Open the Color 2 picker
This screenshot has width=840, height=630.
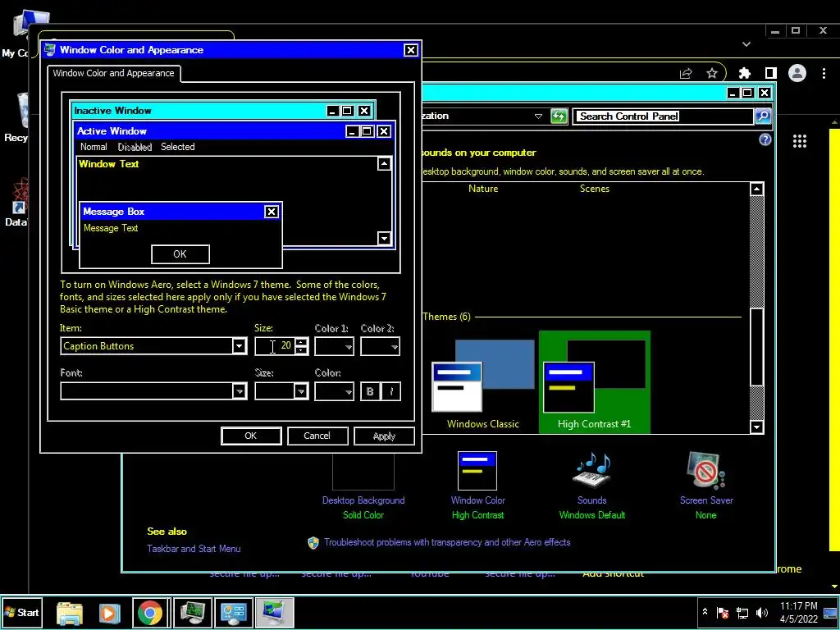[381, 347]
